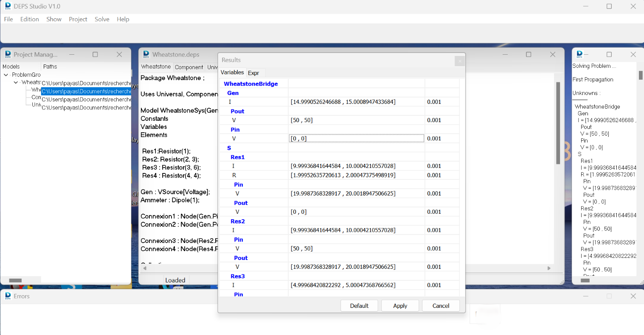The image size is (644, 335).
Task: Click the Wheatstone.deps window logo icon
Action: pos(146,54)
